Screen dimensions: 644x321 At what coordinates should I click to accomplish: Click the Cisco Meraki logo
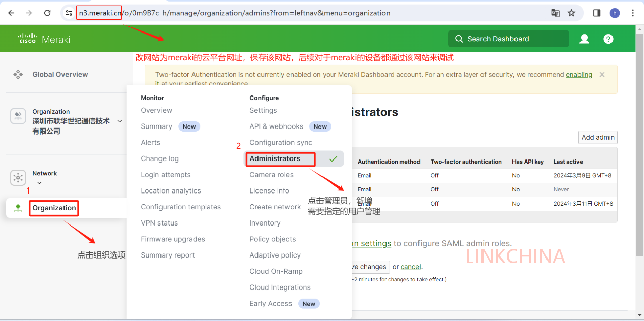click(44, 39)
